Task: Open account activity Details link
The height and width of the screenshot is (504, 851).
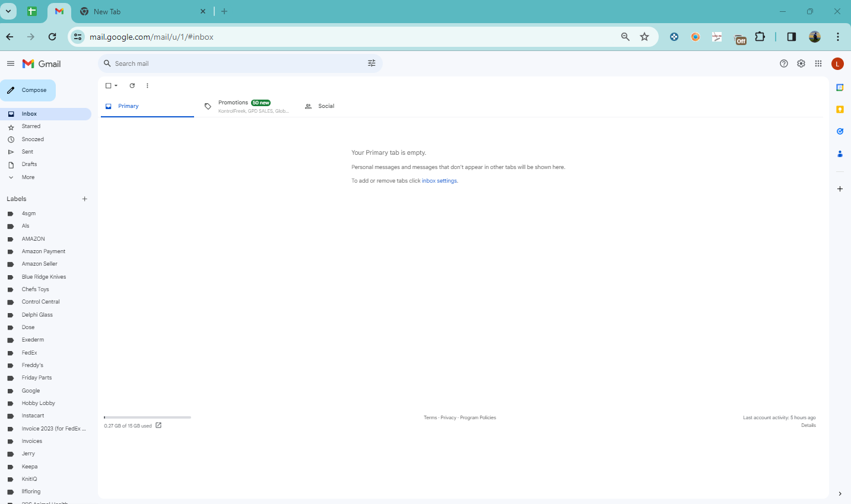Action: [808, 425]
